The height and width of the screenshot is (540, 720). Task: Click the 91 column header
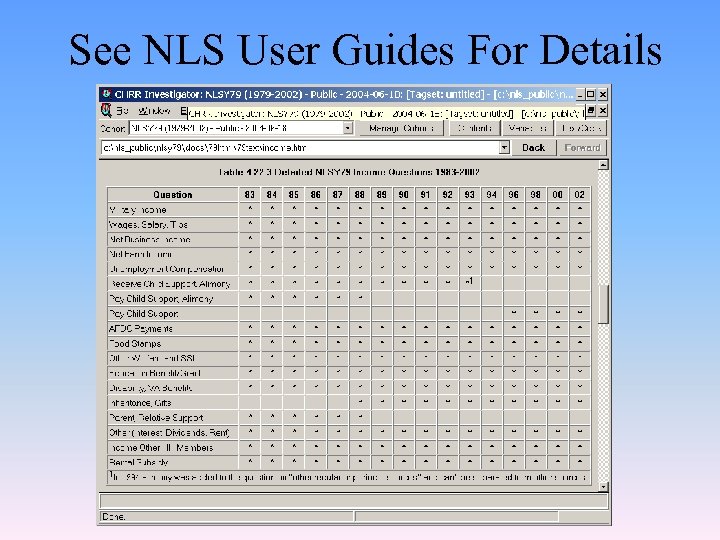click(426, 195)
